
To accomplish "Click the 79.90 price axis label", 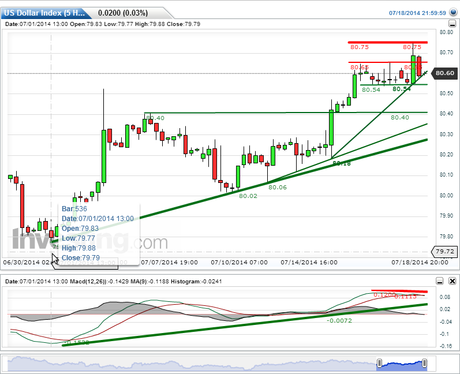I will tap(446, 216).
